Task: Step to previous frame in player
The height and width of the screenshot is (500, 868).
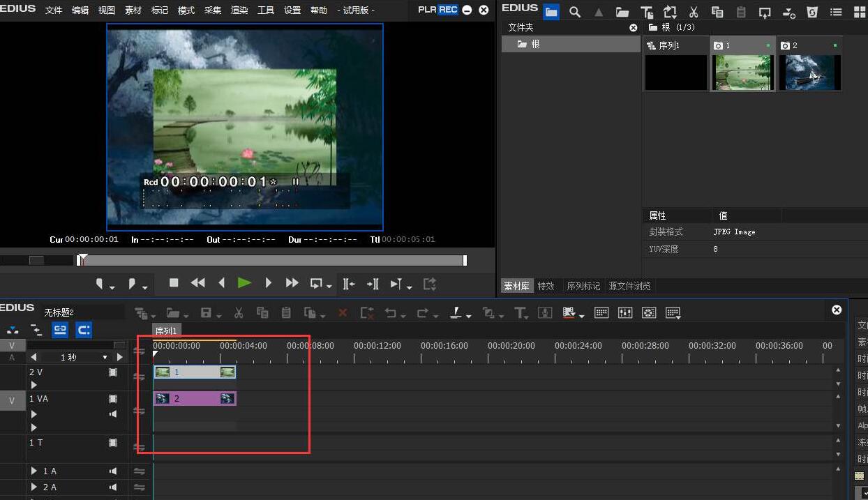Action: click(x=221, y=283)
